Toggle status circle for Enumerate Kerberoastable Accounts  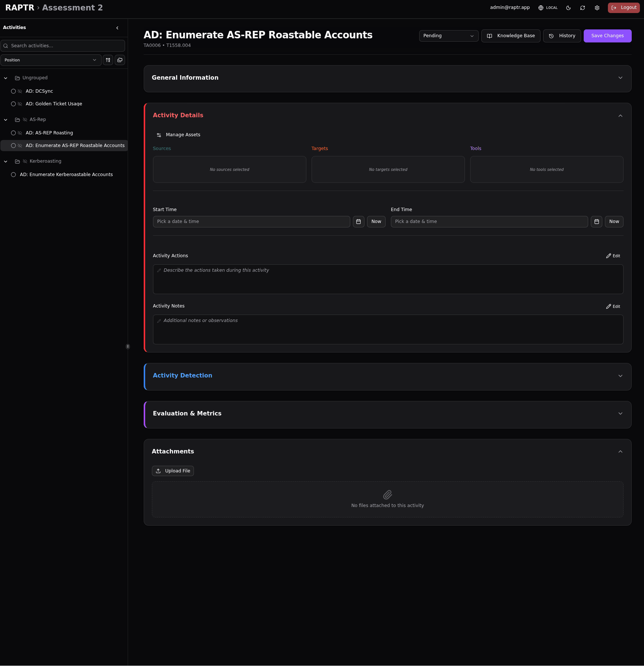(13, 175)
